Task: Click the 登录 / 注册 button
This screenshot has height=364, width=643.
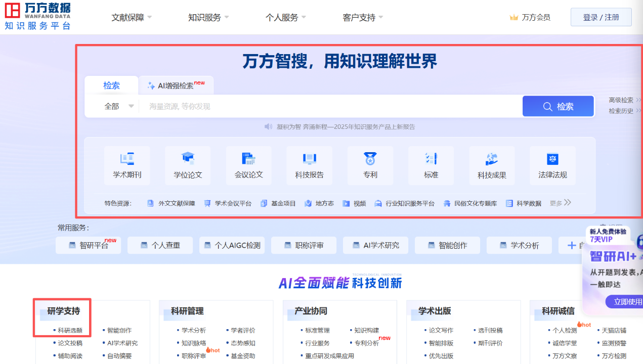Action: point(601,17)
